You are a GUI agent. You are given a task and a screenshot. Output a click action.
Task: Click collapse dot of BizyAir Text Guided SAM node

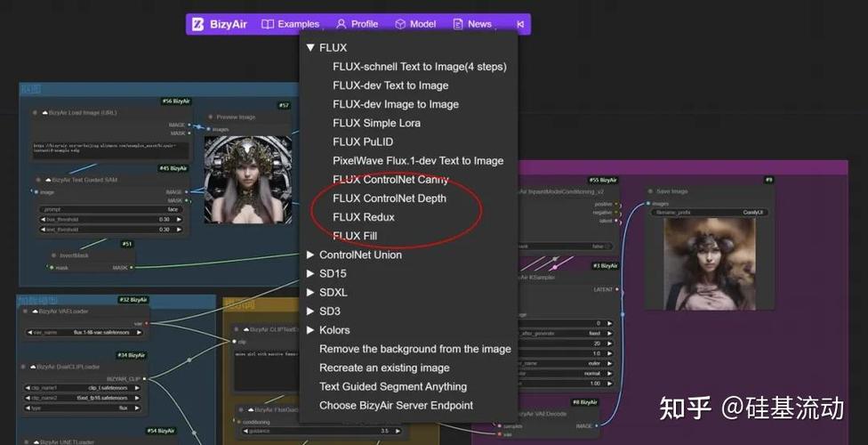[x=39, y=180]
